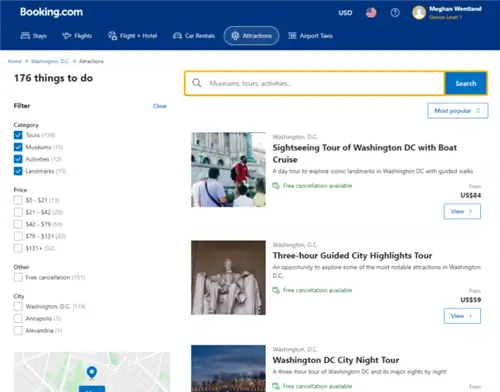This screenshot has height=392, width=500.
Task: Click free cancellation icon on Boat Cruise tour
Action: 276,186
